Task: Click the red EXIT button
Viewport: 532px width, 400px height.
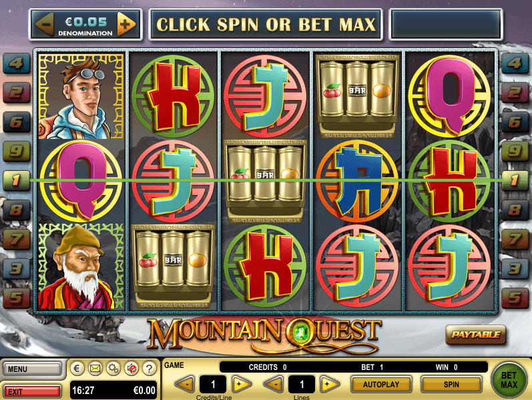Action: click(x=32, y=391)
